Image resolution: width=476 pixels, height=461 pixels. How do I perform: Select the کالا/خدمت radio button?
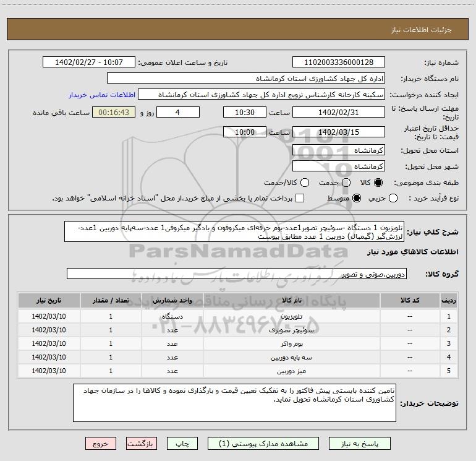click(x=305, y=183)
